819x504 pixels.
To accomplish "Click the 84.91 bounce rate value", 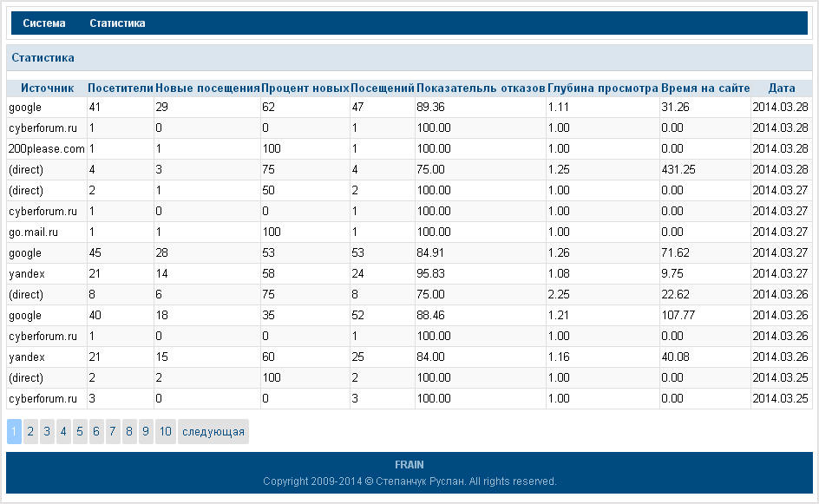I will [x=430, y=252].
